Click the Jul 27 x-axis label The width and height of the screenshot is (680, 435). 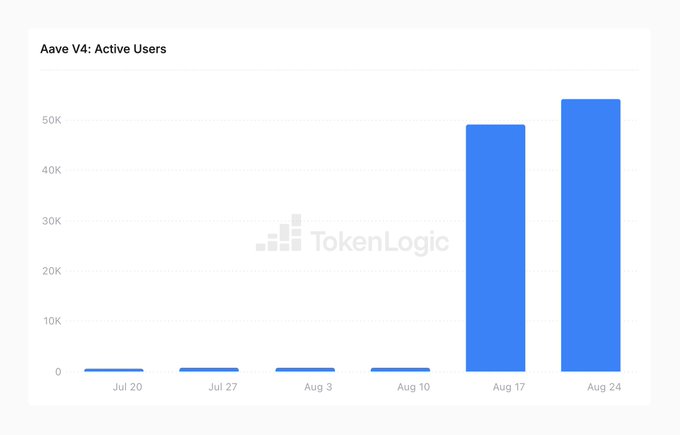223,387
